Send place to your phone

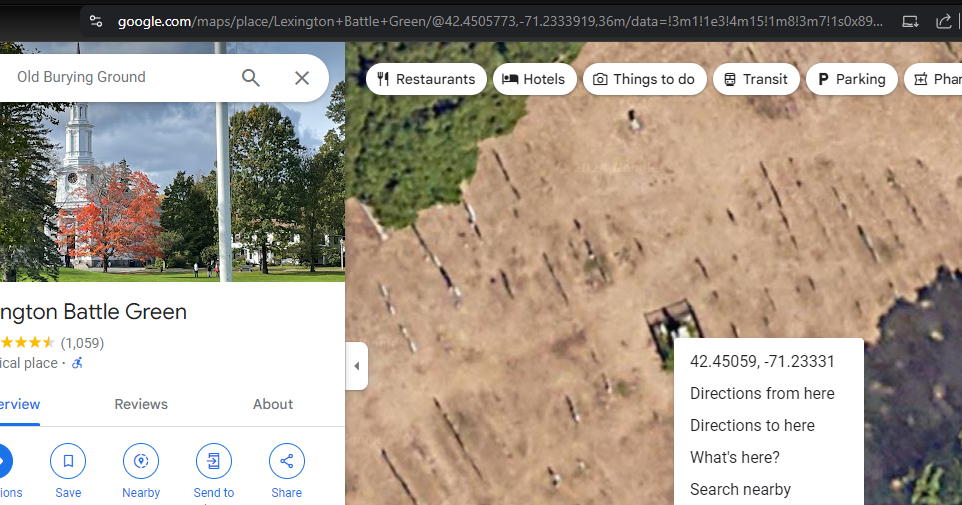pos(214,461)
